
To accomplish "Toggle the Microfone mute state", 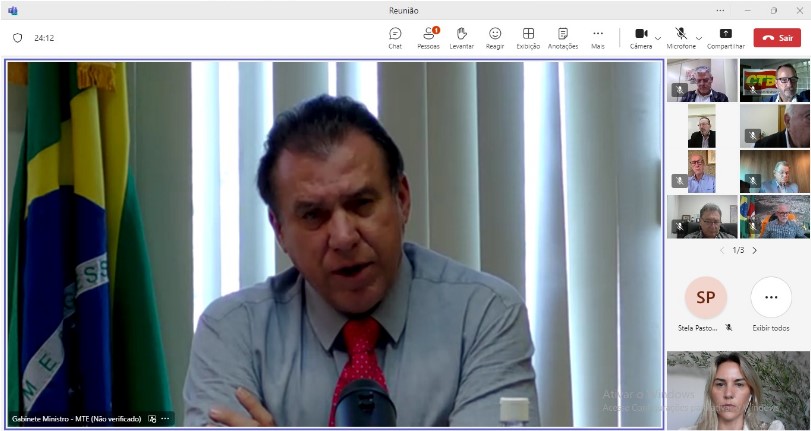I will (680, 36).
